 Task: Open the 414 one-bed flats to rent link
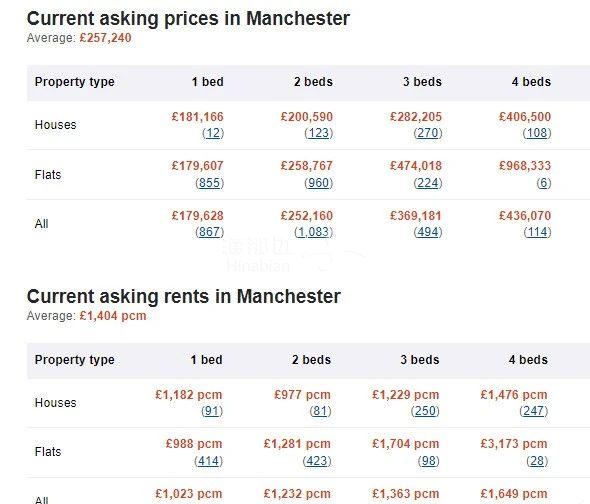coord(208,461)
